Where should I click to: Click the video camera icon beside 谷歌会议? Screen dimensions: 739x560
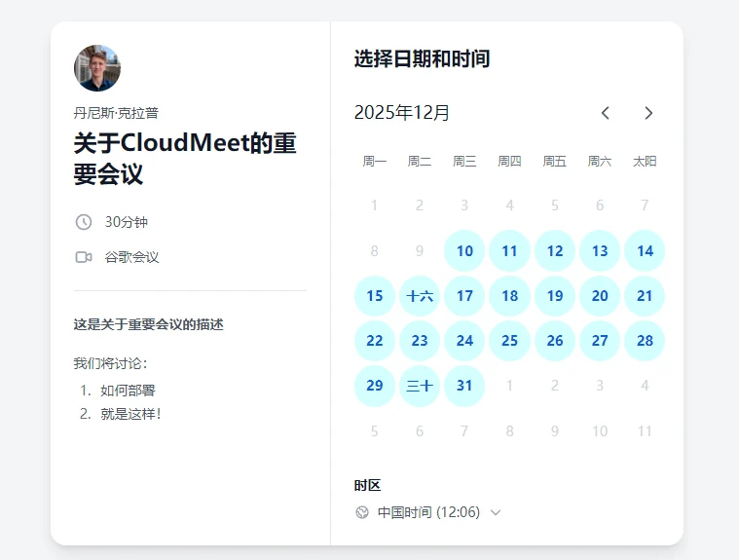[x=84, y=257]
